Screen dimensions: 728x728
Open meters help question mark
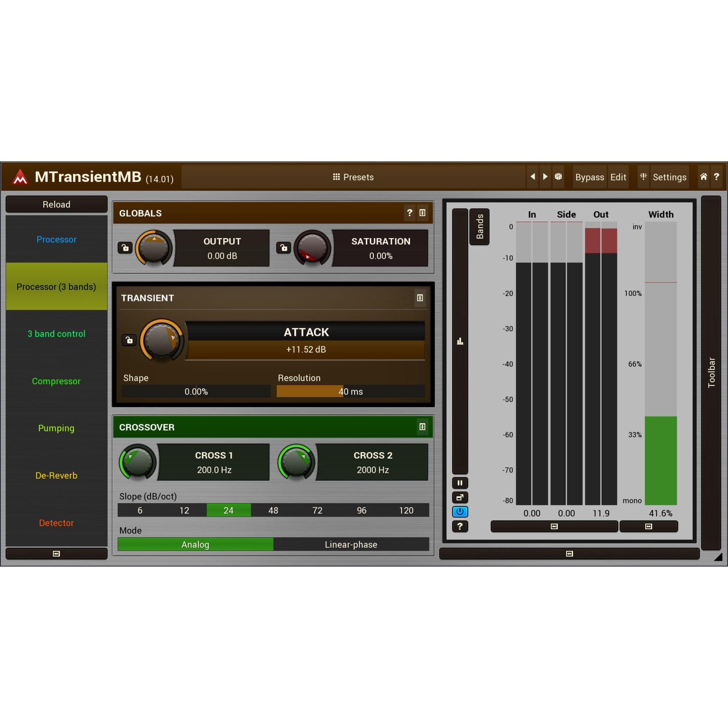coord(460,526)
